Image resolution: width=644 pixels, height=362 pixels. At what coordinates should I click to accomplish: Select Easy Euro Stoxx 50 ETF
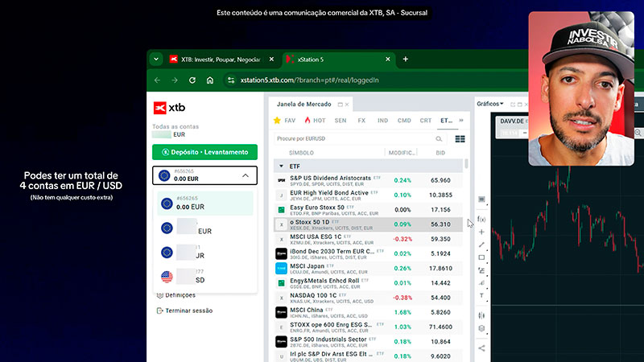tap(369, 210)
